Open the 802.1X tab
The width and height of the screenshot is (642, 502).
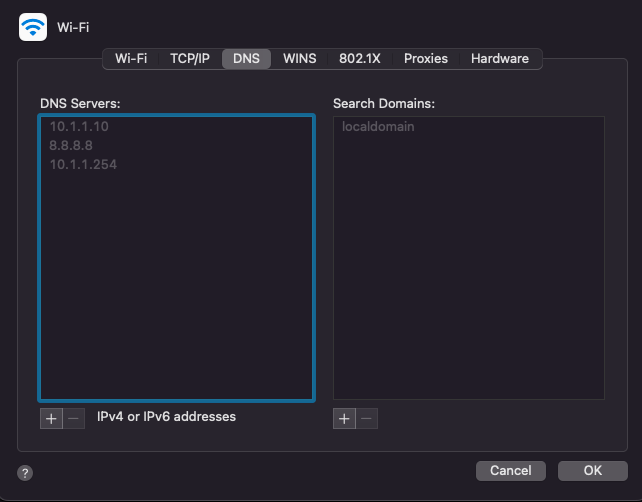[359, 59]
